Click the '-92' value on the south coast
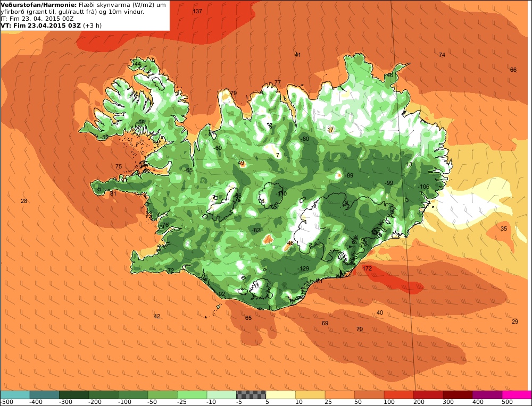Viewport: 532px width, 406px height. [221, 294]
